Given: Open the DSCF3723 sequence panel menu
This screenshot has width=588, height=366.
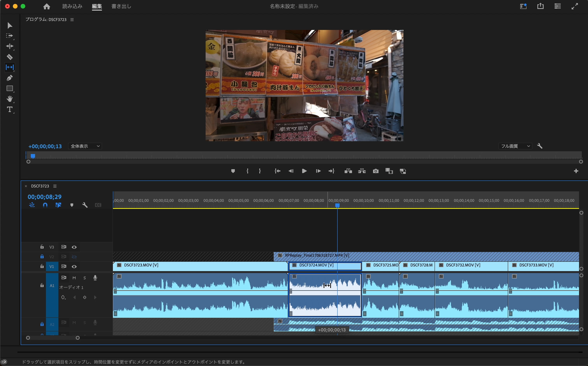Looking at the screenshot, I should tap(55, 186).
